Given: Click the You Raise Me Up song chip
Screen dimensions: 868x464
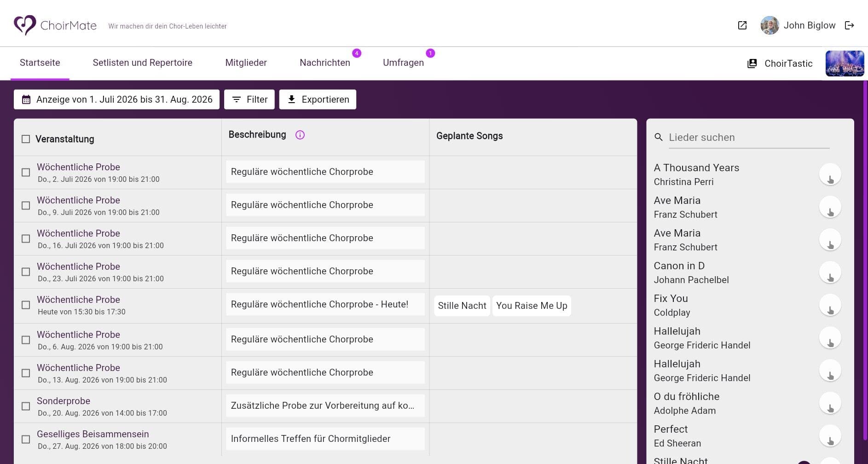Looking at the screenshot, I should (x=532, y=306).
